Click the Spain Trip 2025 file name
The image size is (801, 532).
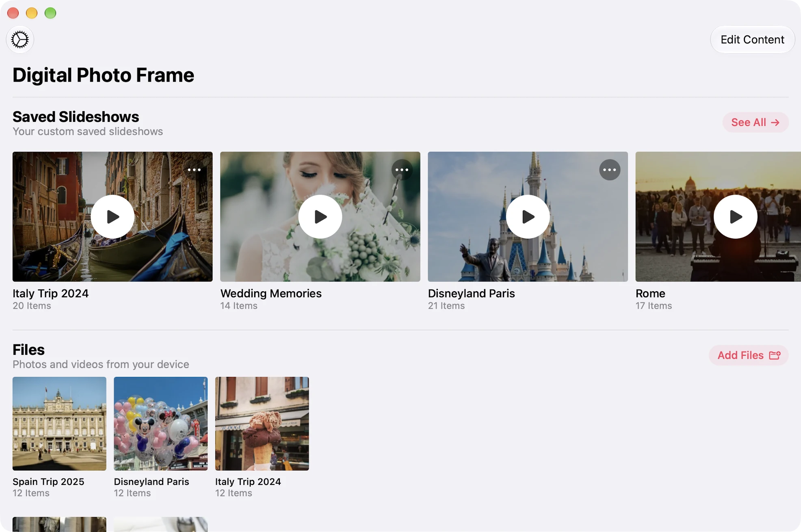pos(48,482)
